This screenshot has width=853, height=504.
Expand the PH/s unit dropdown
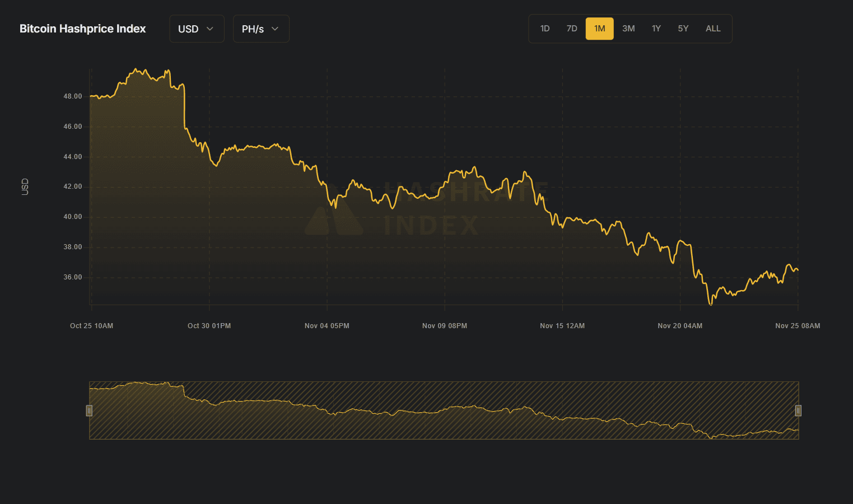tap(260, 29)
